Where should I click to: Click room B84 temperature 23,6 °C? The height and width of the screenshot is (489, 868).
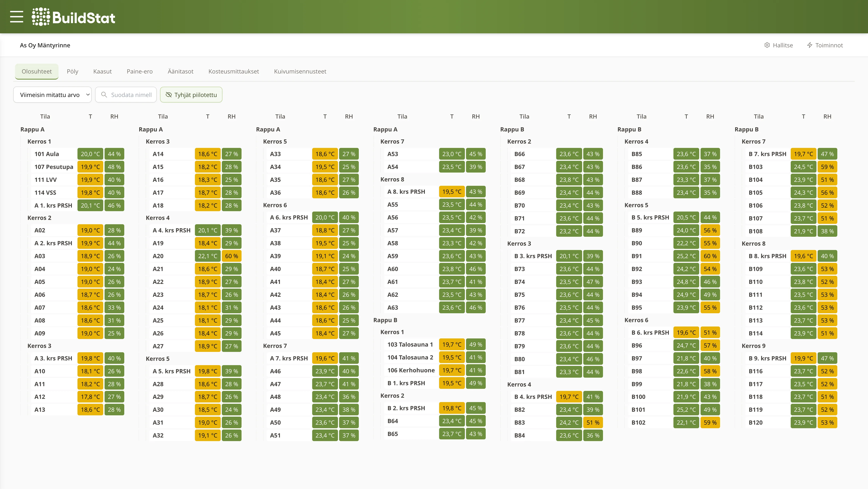569,435
